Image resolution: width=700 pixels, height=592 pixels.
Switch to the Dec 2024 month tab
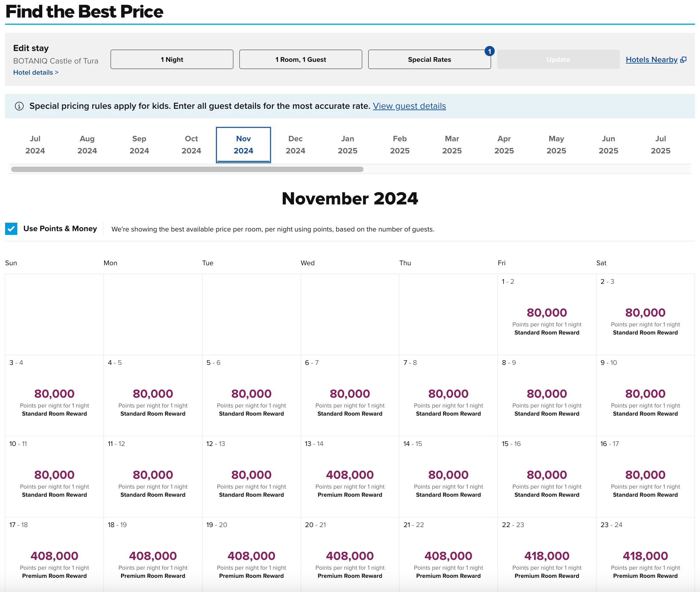pos(295,145)
